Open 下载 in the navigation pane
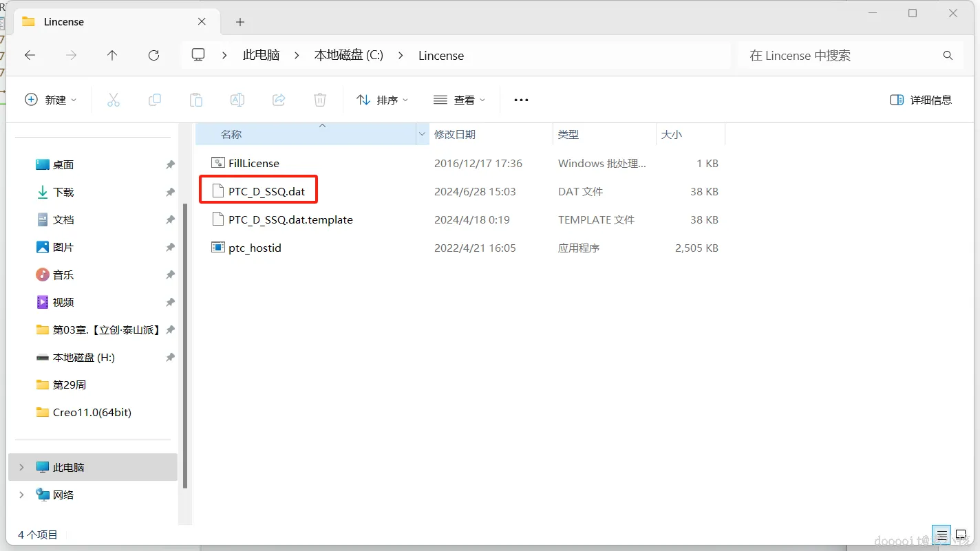 (x=63, y=193)
